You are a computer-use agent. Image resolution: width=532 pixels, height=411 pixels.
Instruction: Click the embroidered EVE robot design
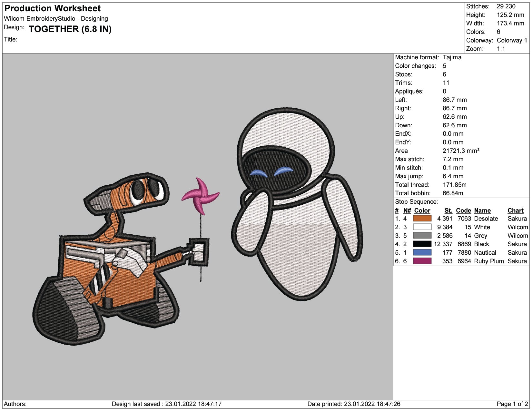coord(297,204)
